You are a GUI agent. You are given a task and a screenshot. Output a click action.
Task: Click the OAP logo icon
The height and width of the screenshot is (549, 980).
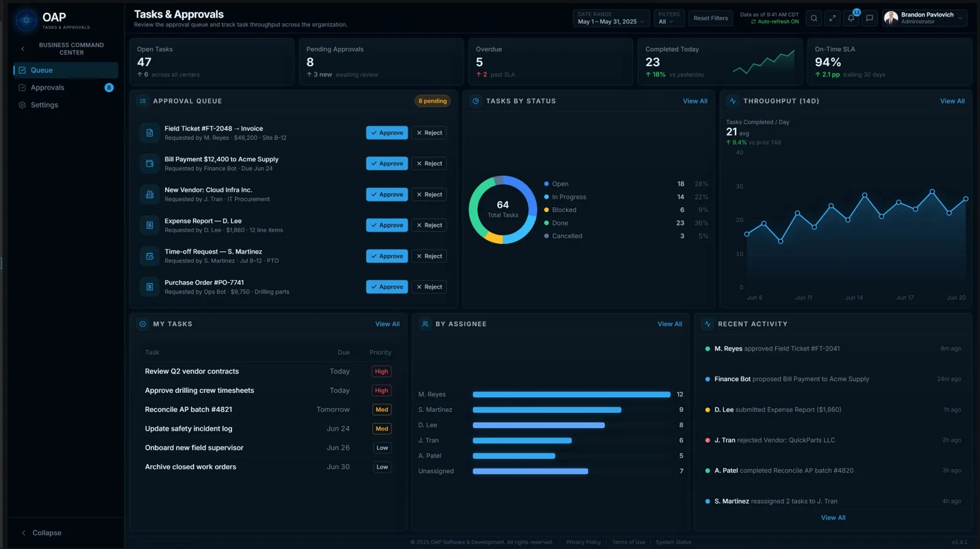26,20
